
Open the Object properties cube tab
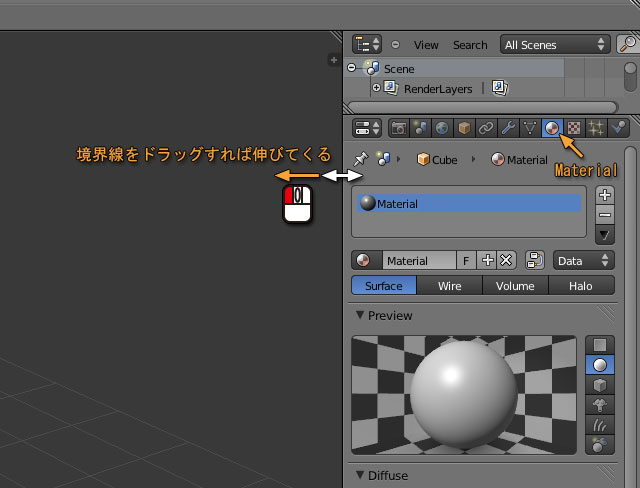tap(464, 128)
